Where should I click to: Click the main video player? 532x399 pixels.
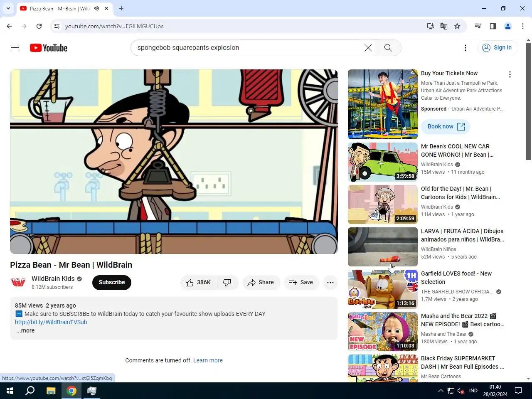[x=174, y=162]
